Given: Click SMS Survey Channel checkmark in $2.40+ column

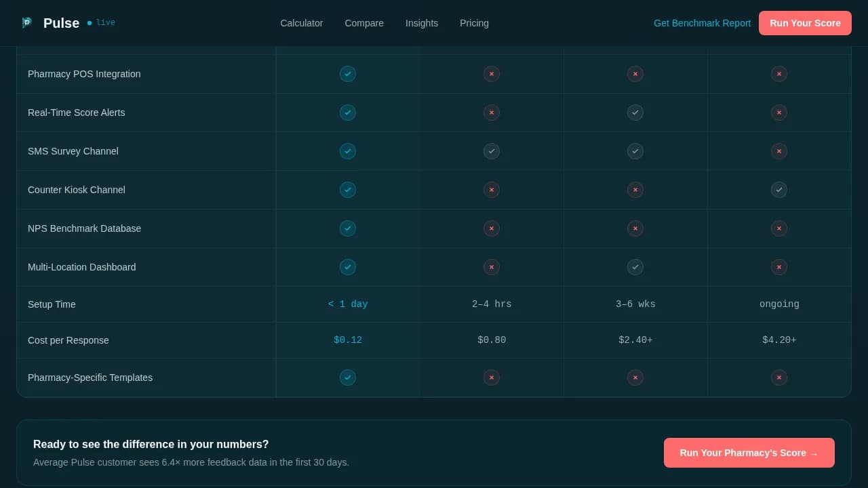Looking at the screenshot, I should click(x=635, y=151).
